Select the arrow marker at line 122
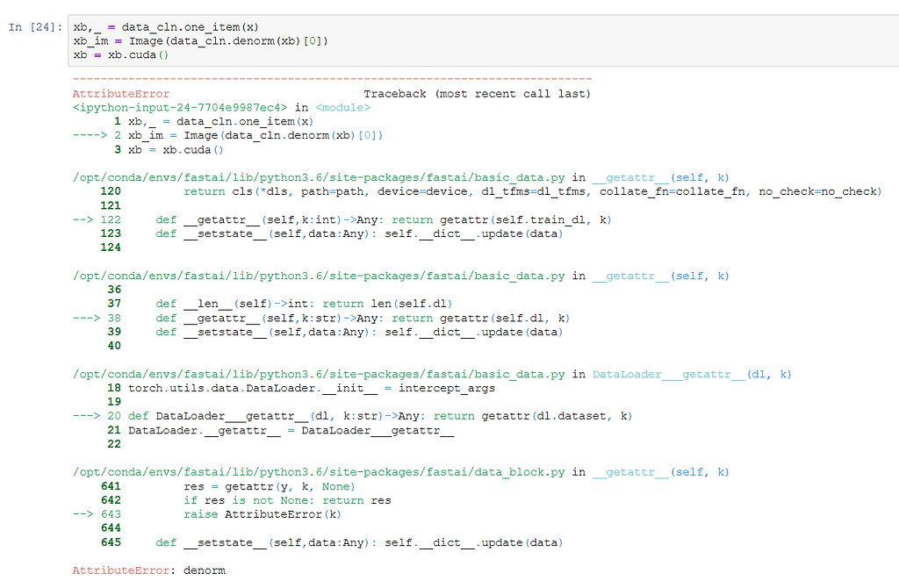This screenshot has height=588, width=899. point(88,219)
